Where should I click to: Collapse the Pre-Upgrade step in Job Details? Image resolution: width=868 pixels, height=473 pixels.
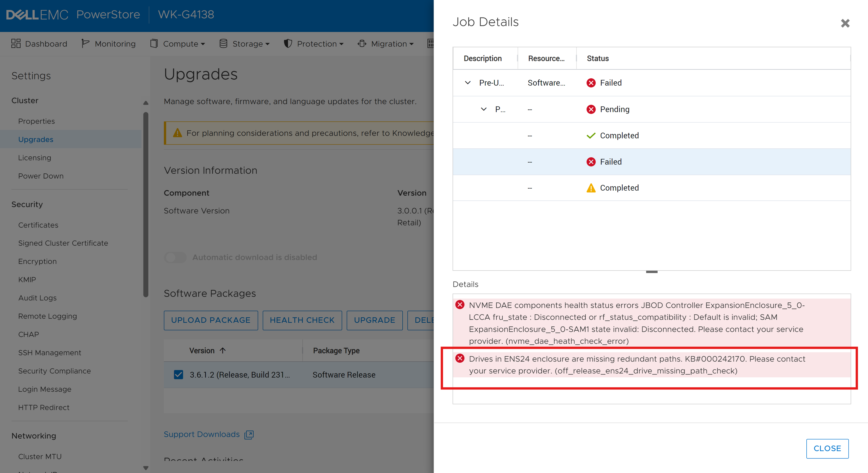tap(467, 83)
